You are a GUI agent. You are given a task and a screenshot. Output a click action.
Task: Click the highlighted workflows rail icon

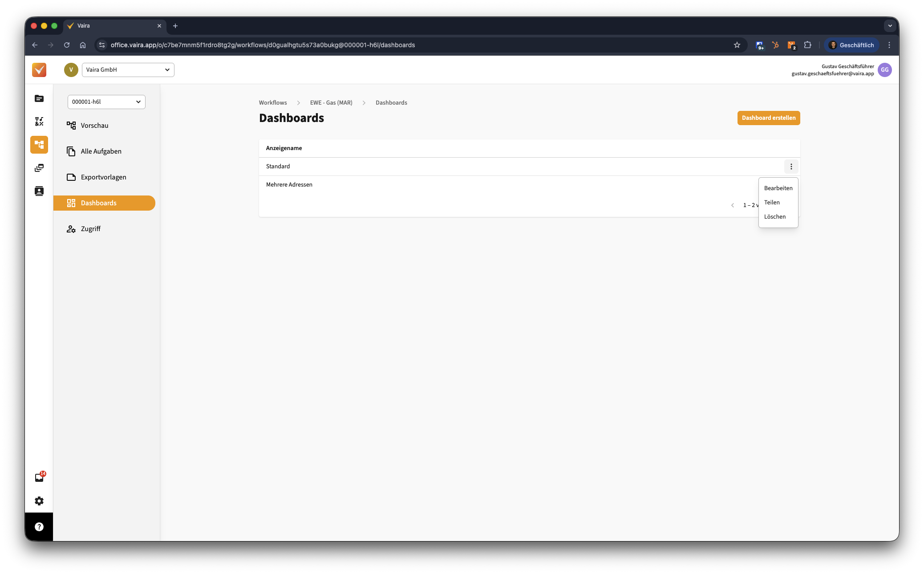point(39,145)
